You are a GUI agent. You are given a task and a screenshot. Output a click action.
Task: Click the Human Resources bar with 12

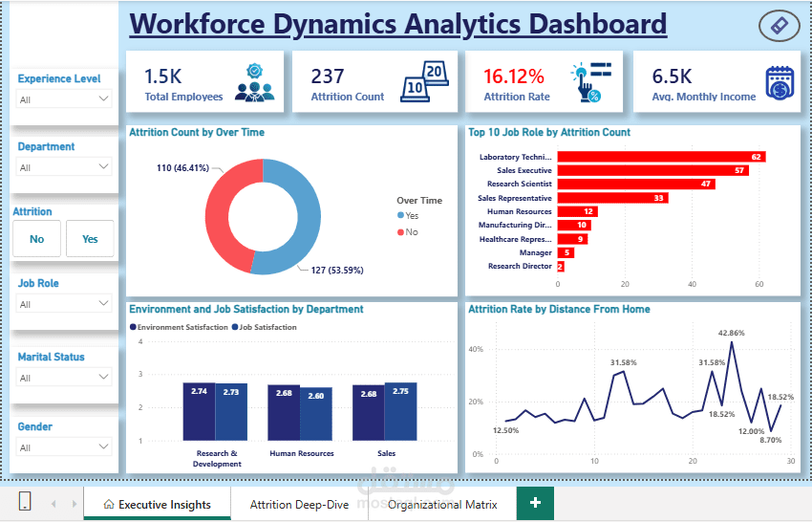click(x=577, y=211)
